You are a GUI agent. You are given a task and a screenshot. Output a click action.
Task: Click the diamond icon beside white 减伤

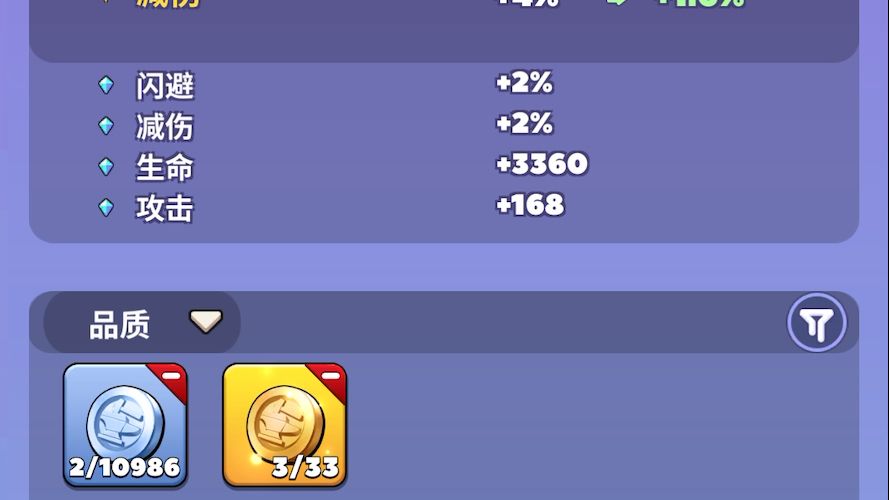(x=106, y=126)
